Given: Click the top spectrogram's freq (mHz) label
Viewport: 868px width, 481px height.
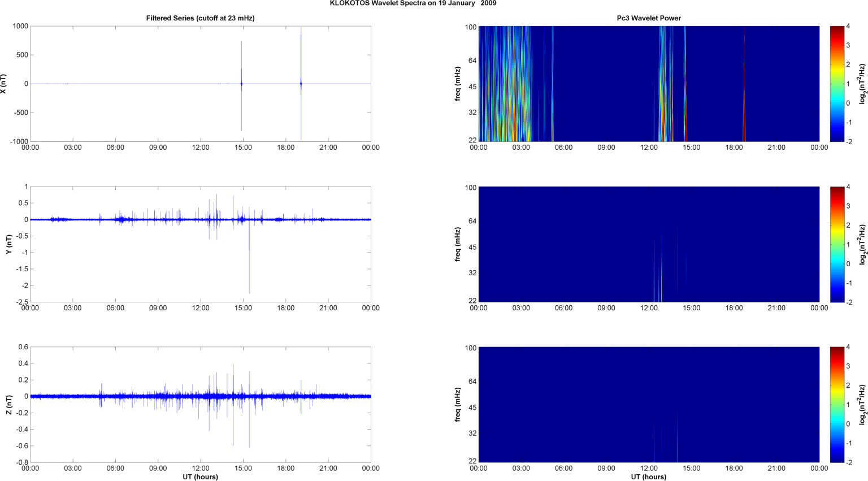Looking at the screenshot, I should tap(458, 84).
